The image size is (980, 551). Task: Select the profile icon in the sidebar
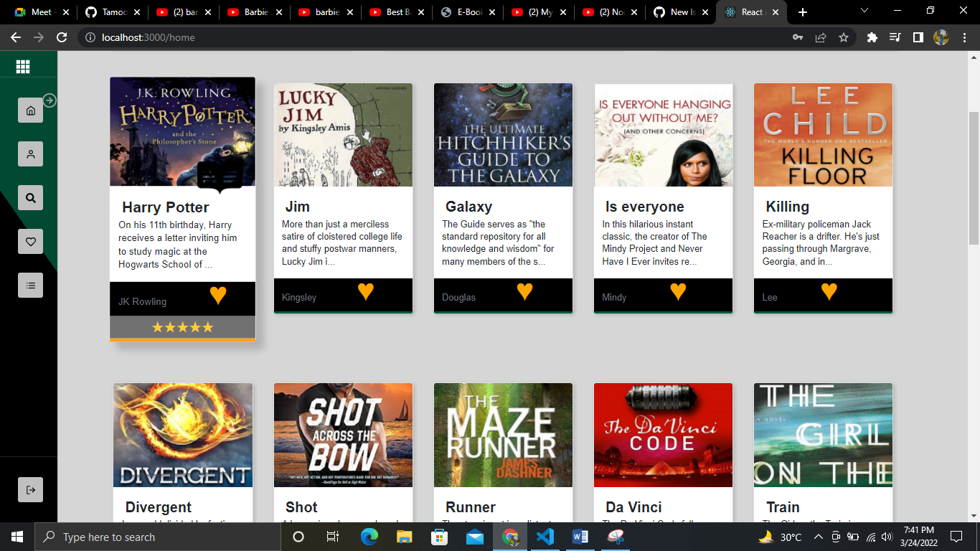coord(29,154)
